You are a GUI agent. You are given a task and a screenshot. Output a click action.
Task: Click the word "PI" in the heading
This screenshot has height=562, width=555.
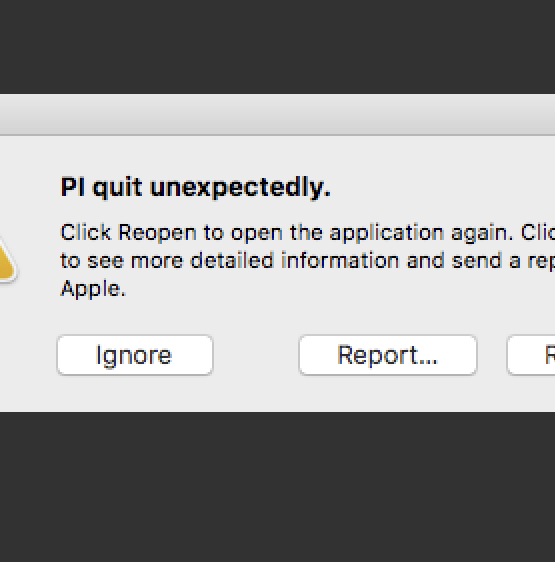(x=73, y=187)
